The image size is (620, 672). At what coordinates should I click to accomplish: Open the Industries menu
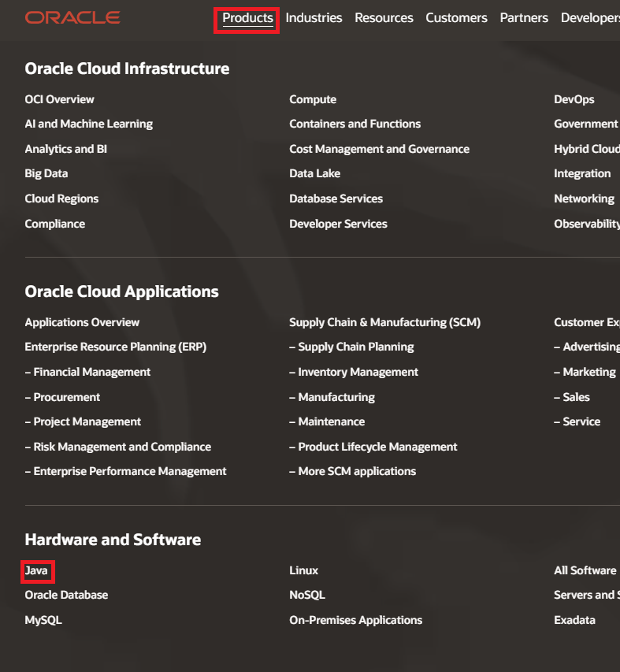point(314,18)
